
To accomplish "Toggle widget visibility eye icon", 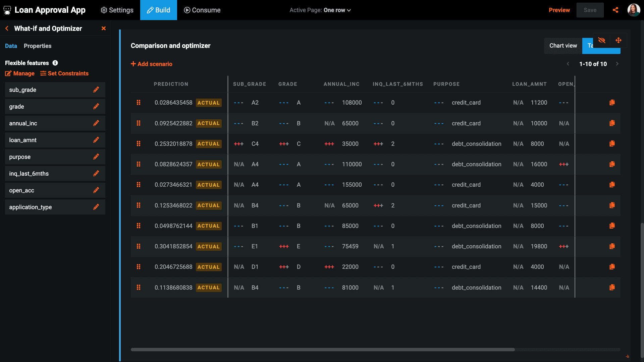I will coord(602,40).
